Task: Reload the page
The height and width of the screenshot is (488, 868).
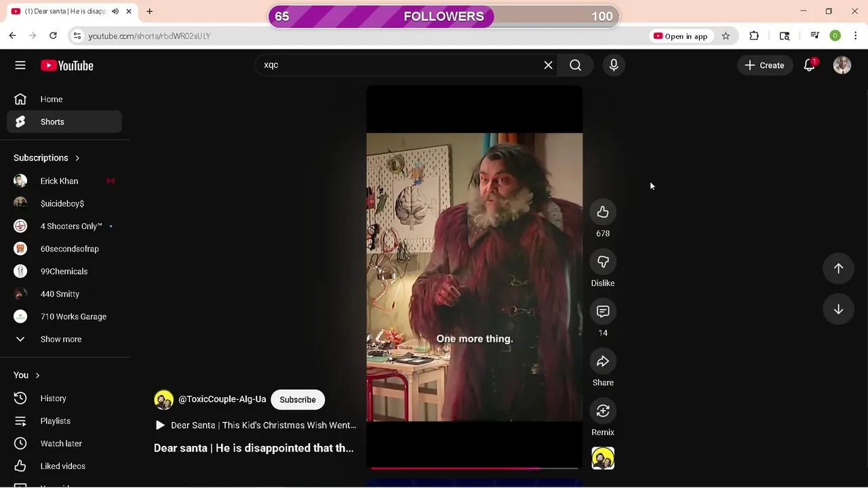Action: pos(53,36)
